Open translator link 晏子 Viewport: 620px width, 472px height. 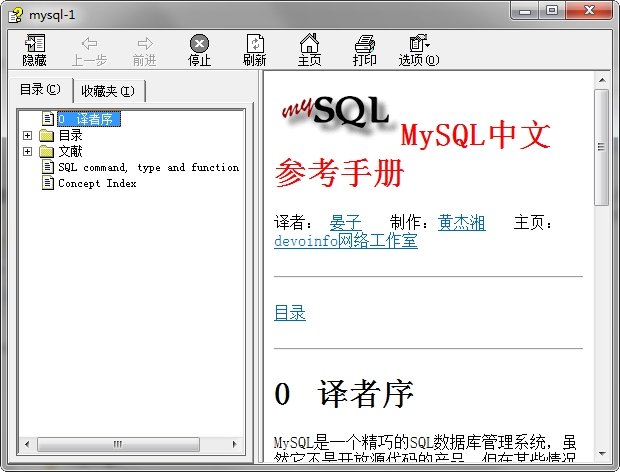[346, 223]
